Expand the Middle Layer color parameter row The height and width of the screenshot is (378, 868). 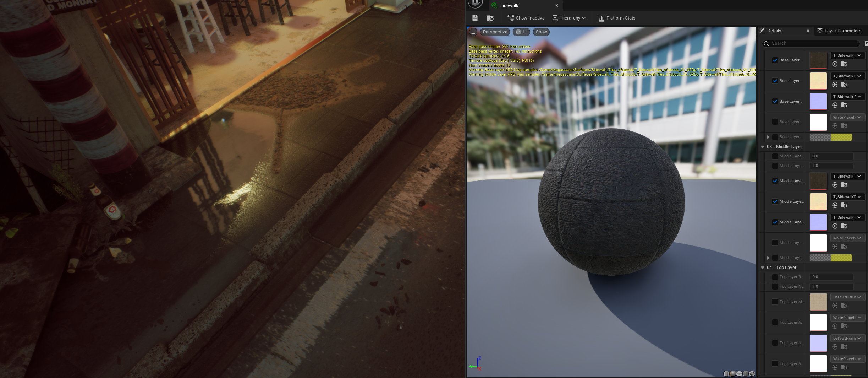768,258
